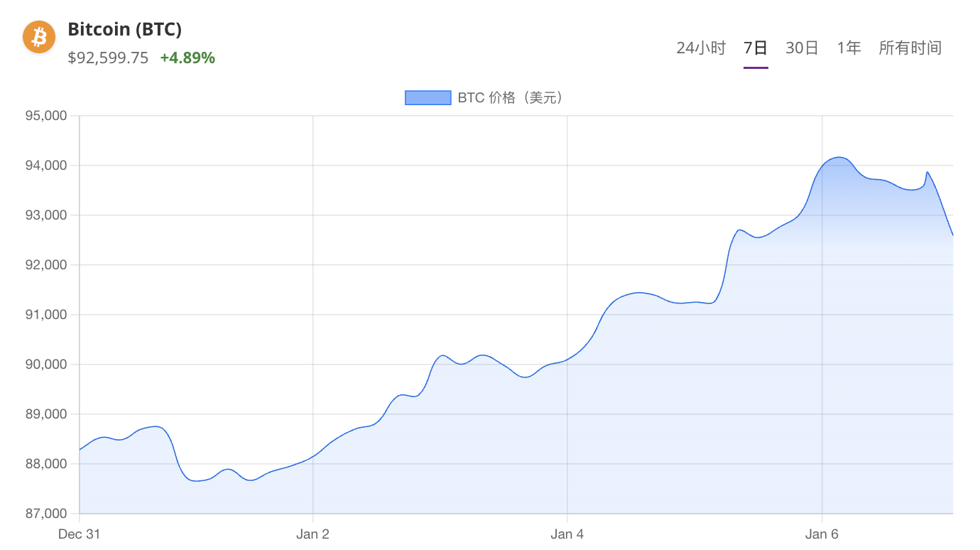Open the 30日 time range tab
Image resolution: width=980 pixels, height=550 pixels.
[802, 48]
